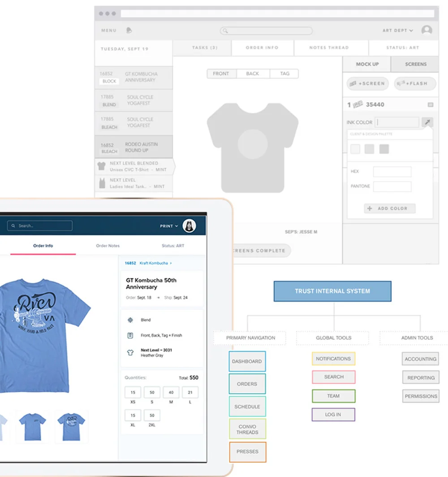Click the PANTONE input field

[392, 186]
